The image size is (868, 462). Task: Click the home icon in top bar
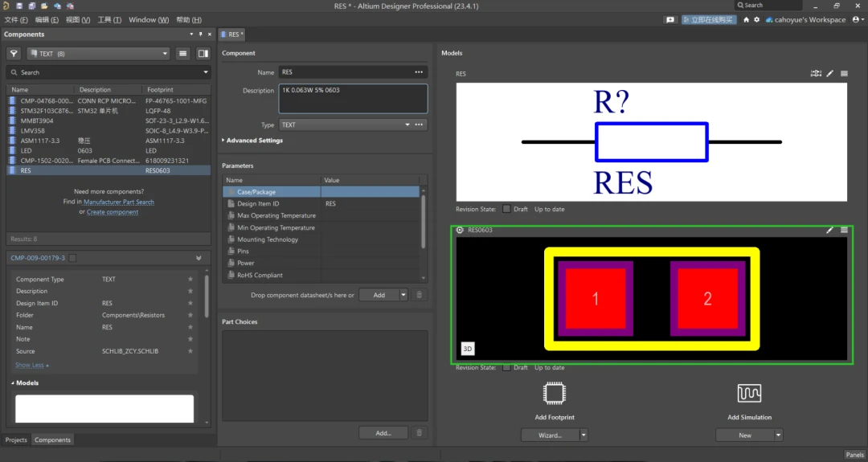pos(746,19)
